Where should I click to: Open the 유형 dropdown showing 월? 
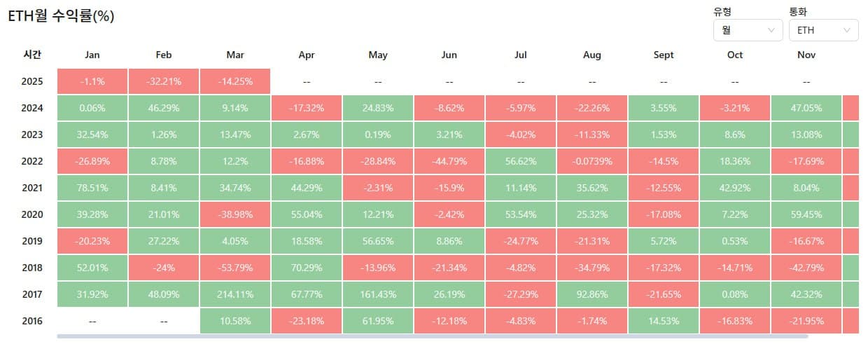click(747, 30)
